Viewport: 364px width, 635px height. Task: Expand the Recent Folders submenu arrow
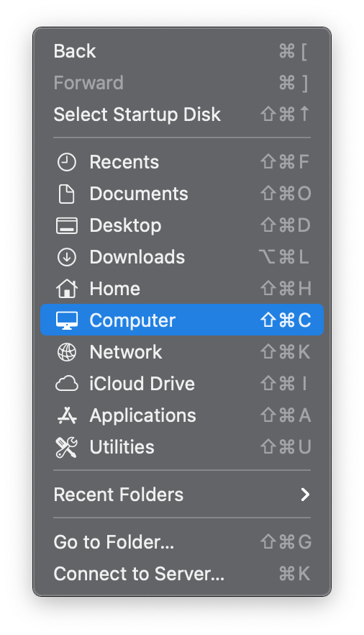point(305,495)
